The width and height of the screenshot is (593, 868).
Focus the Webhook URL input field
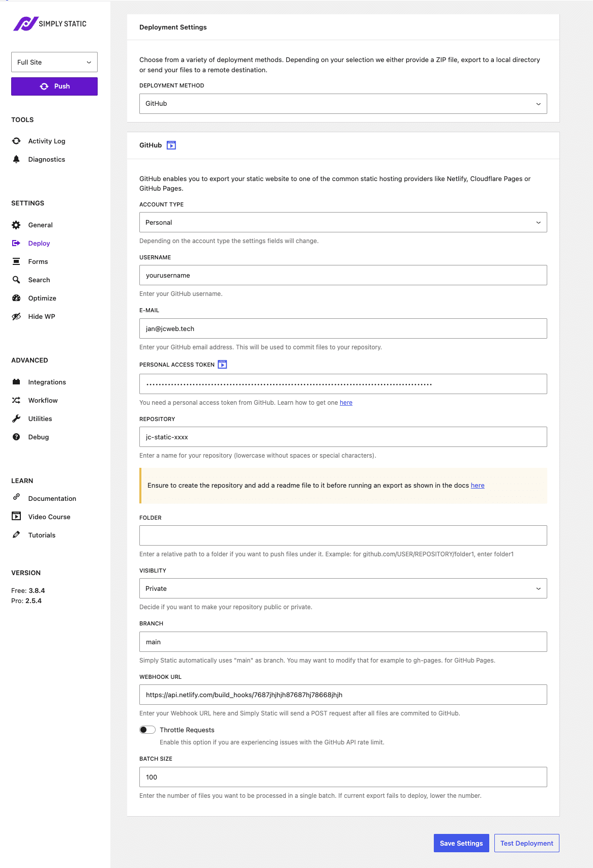(343, 695)
